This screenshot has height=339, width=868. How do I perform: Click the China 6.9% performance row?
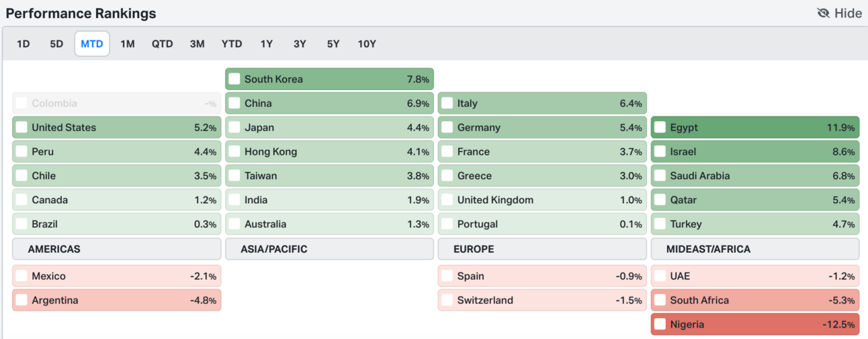click(329, 104)
